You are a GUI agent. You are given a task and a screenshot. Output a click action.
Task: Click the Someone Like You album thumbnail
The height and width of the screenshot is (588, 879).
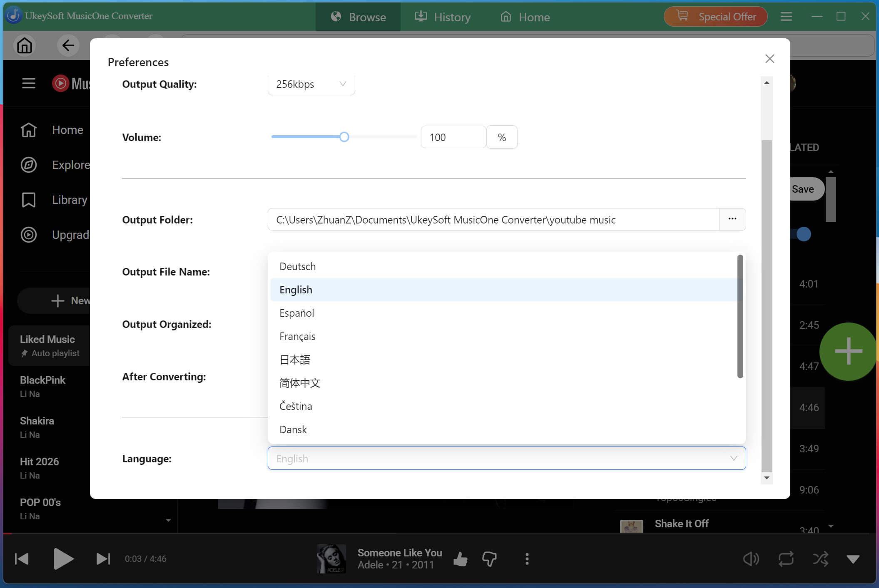coord(331,559)
